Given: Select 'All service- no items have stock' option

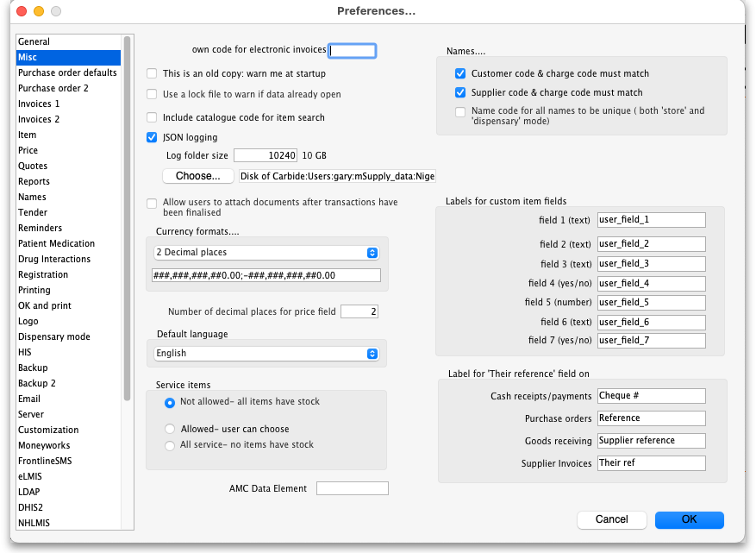Looking at the screenshot, I should [x=170, y=445].
